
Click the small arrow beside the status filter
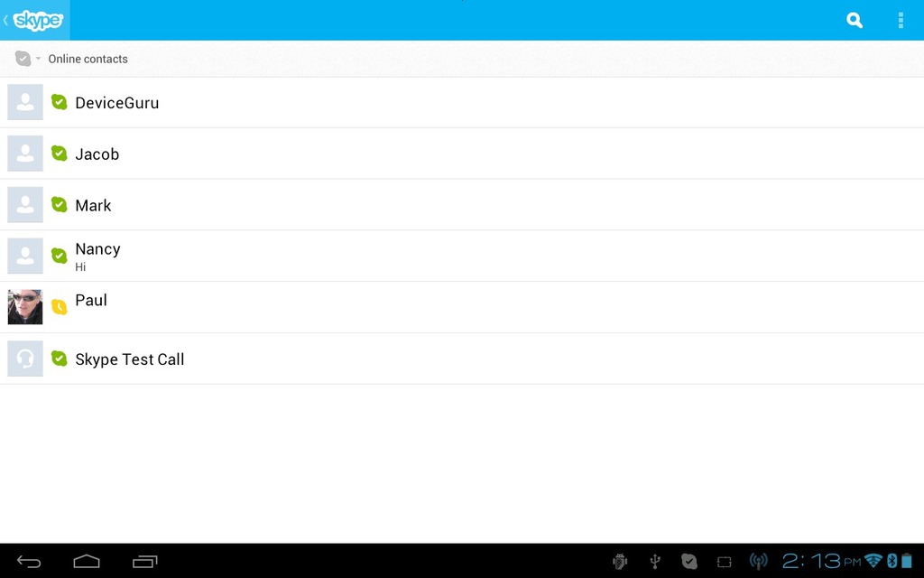[38, 59]
